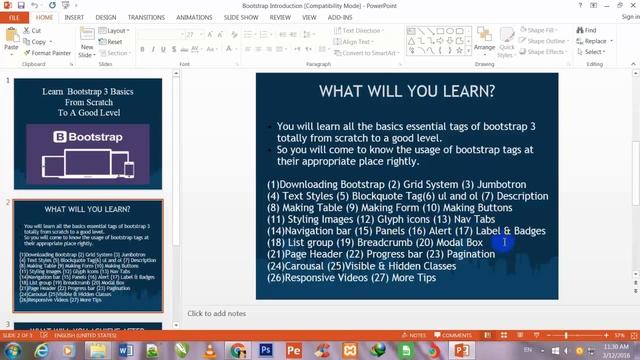This screenshot has height=360, width=640.
Task: Pick the five-point star shape
Action: 459,50
